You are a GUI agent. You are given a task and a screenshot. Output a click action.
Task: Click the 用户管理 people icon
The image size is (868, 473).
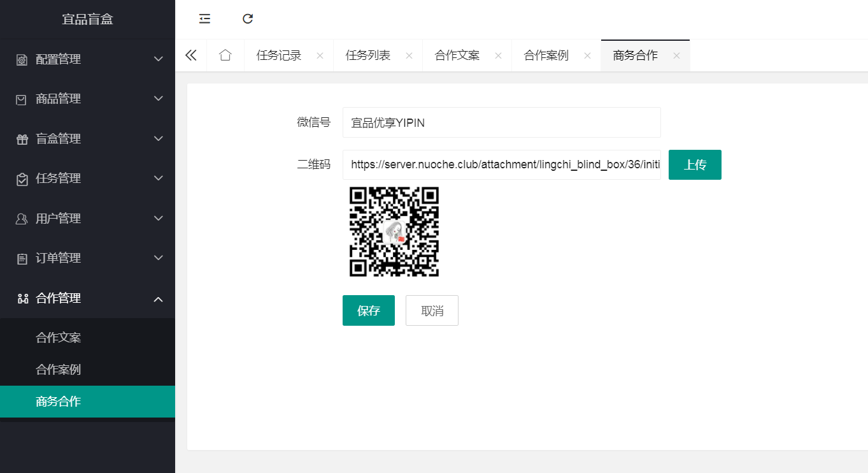pyautogui.click(x=22, y=219)
